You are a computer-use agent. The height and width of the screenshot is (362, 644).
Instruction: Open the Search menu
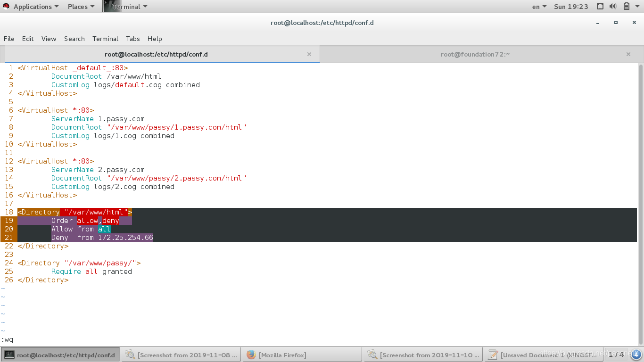click(x=74, y=39)
